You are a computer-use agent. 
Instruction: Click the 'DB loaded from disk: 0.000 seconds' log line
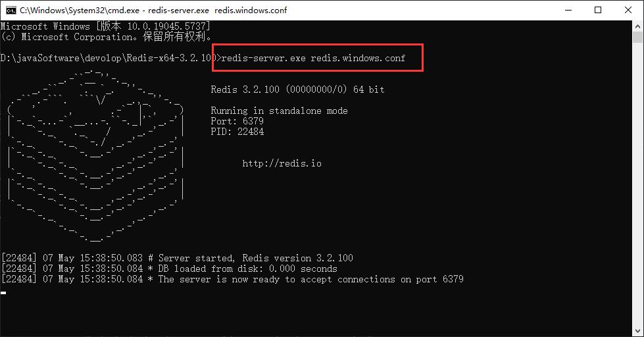[169, 269]
